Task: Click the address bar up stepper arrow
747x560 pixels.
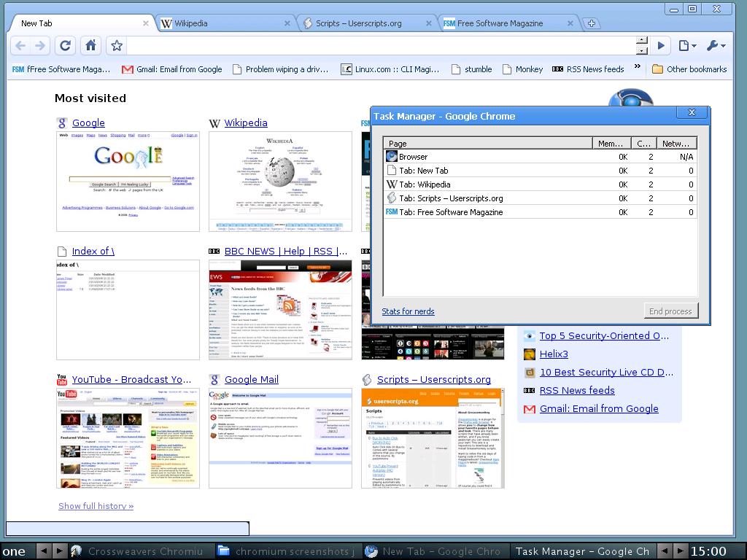Action: point(642,41)
